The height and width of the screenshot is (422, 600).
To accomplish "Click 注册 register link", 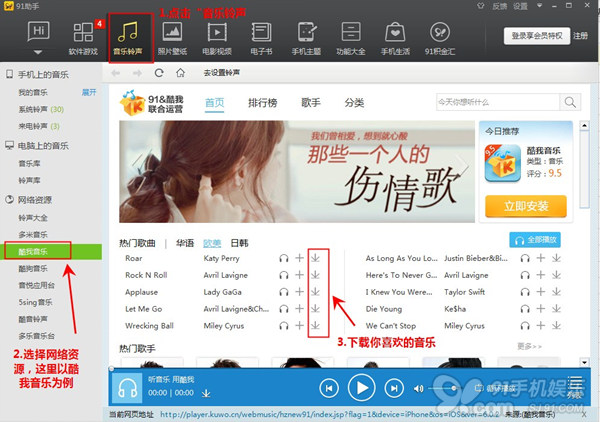I will [x=580, y=36].
